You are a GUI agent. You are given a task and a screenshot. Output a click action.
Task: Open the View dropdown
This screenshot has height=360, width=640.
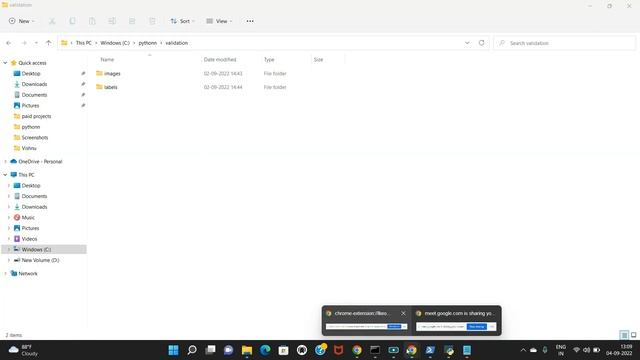pos(219,21)
